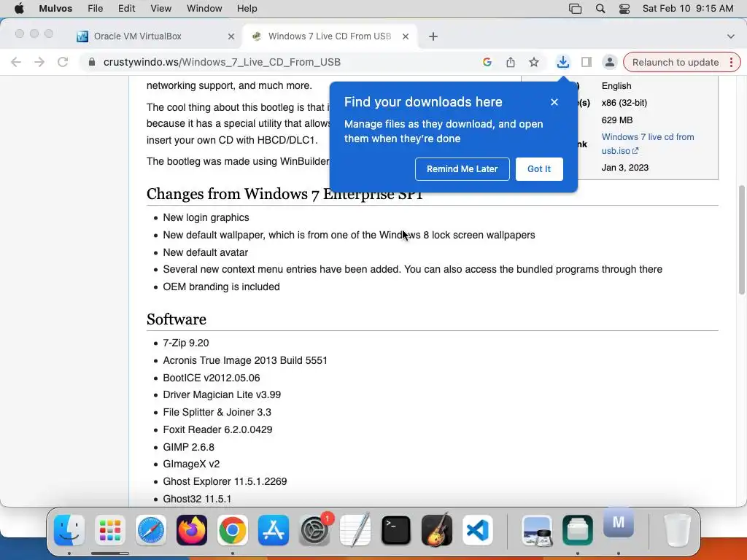The height and width of the screenshot is (560, 747).
Task: Click the Got It button
Action: click(x=539, y=169)
